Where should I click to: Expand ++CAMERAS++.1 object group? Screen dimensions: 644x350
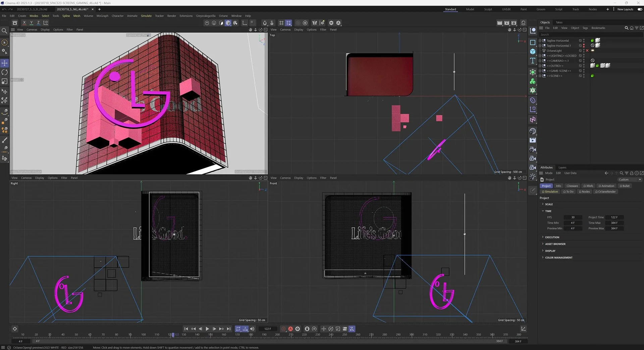(x=540, y=61)
